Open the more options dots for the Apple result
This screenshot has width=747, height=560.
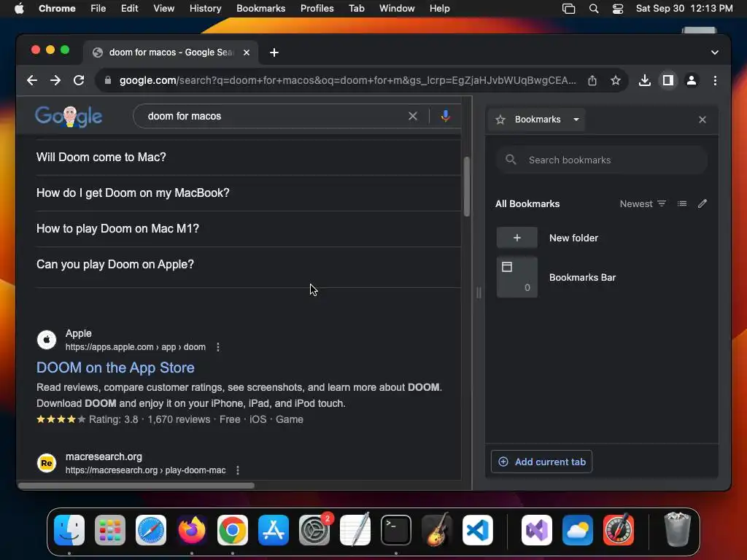[218, 347]
